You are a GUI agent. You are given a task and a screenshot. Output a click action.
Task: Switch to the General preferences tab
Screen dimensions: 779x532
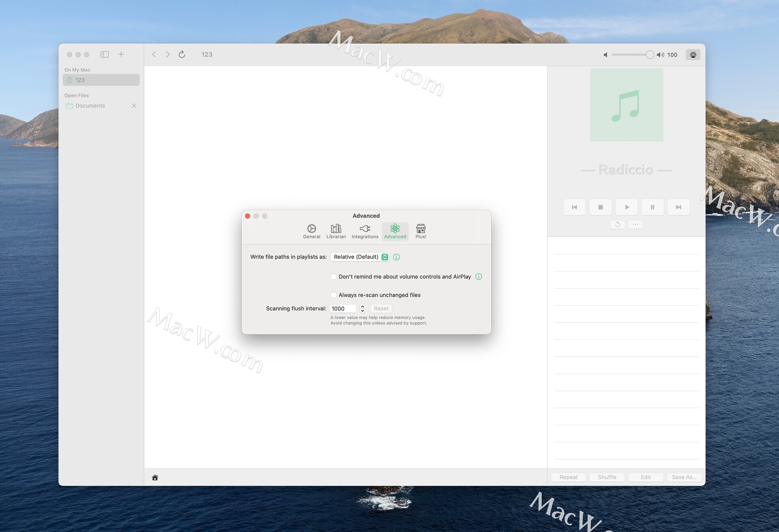point(312,231)
